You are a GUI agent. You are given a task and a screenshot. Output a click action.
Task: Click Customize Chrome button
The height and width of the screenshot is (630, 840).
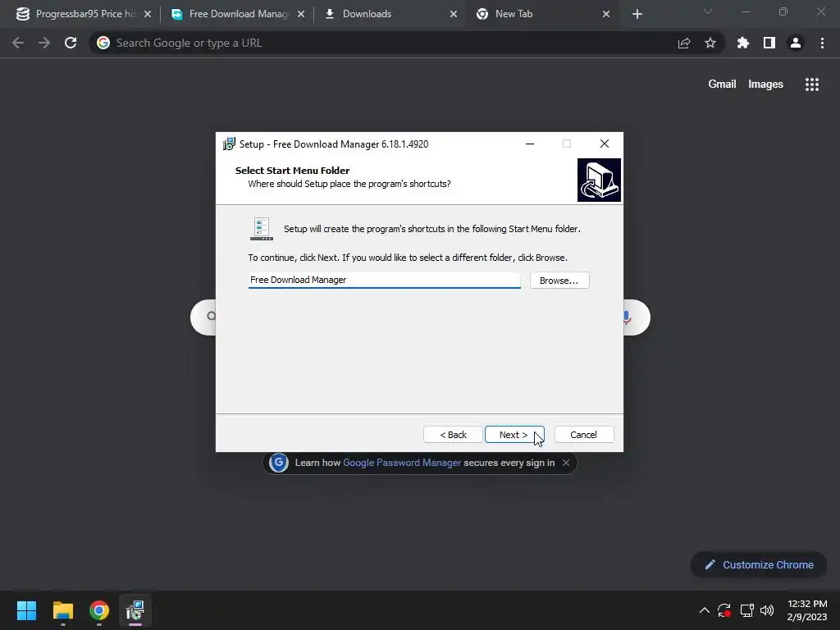759,564
